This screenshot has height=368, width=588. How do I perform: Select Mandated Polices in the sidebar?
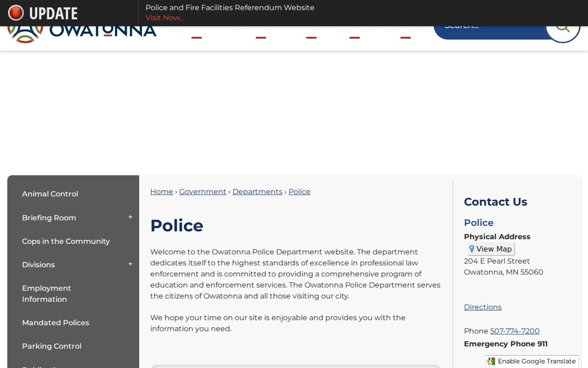tap(56, 323)
